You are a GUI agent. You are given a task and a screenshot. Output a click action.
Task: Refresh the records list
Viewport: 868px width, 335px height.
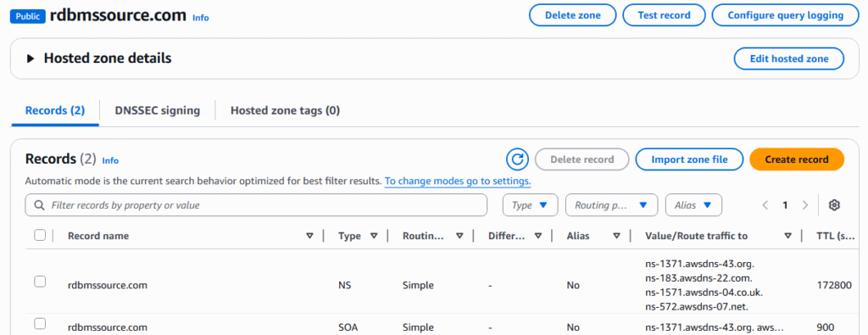(518, 159)
